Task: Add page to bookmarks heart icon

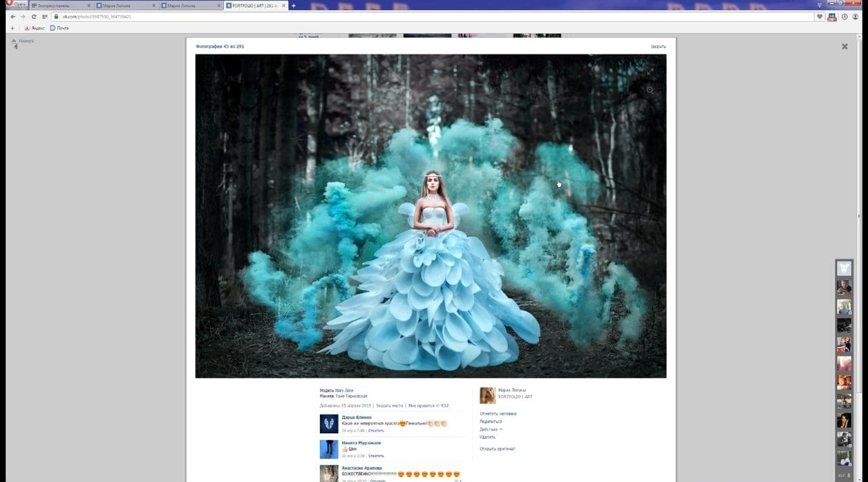Action: click(820, 16)
